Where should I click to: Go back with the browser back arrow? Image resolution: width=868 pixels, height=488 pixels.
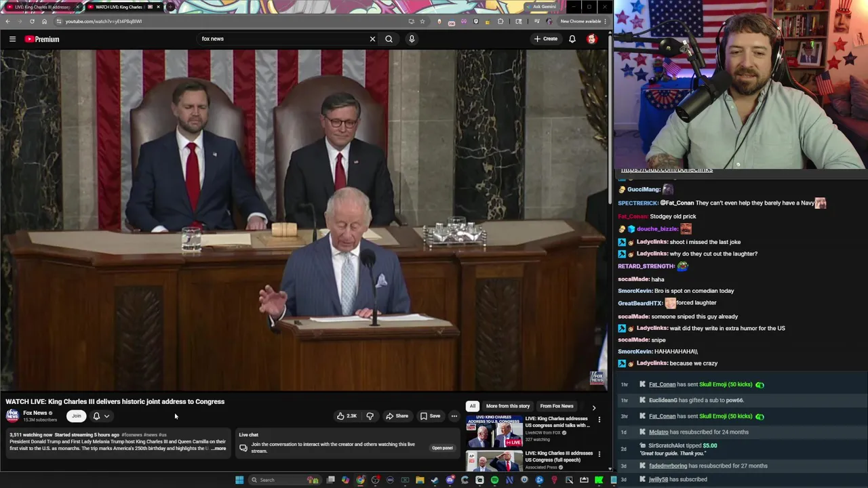pos(7,21)
